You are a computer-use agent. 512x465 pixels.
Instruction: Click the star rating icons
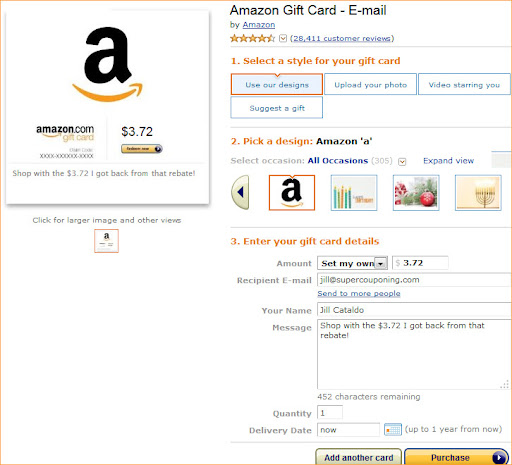252,38
